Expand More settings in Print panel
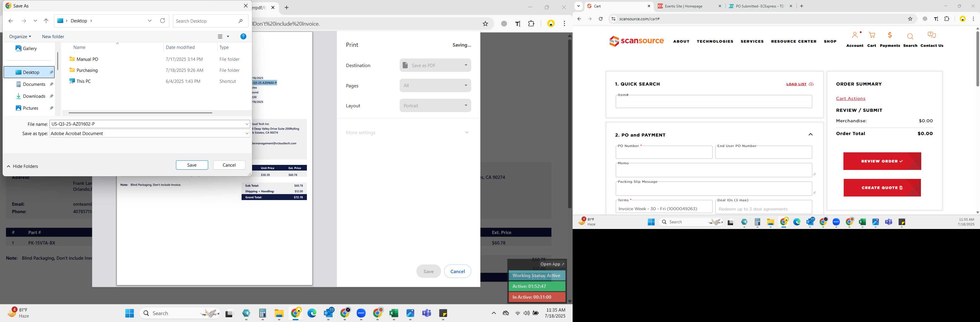The image size is (980, 322). click(407, 132)
